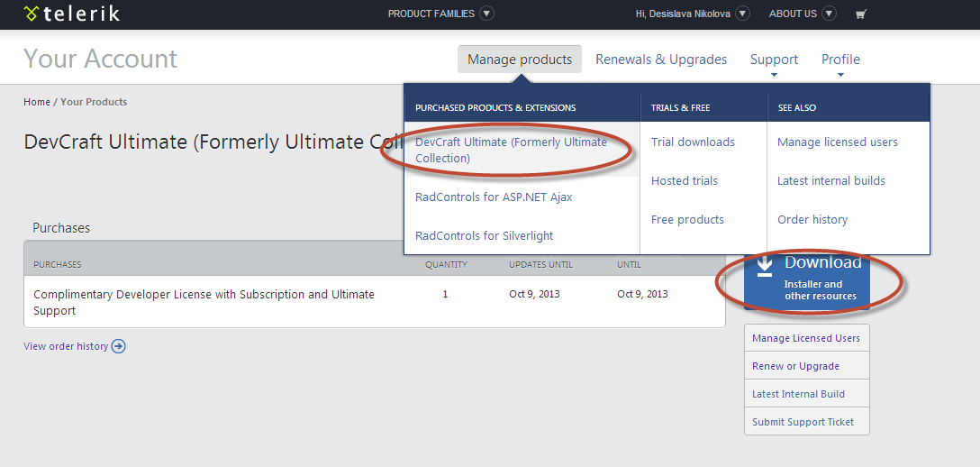Open the user account dropdown arrow
Image resolution: width=980 pixels, height=467 pixels.
(742, 14)
